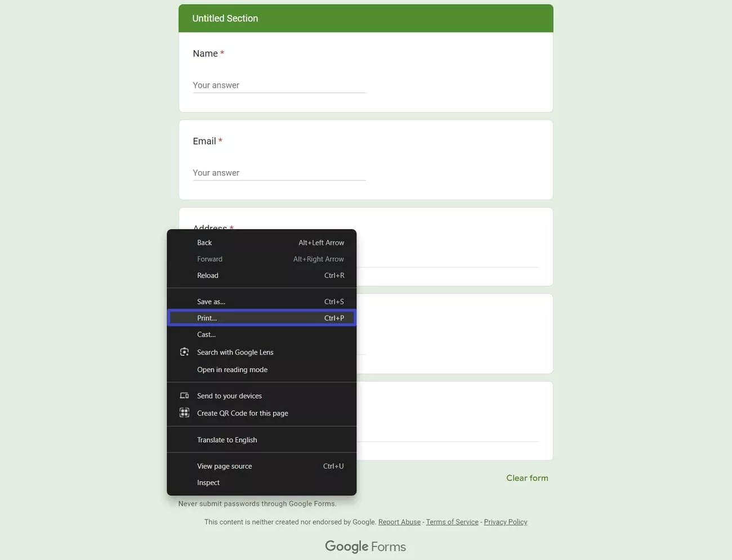
Task: Open the Terms of Service link
Action: pyautogui.click(x=452, y=522)
